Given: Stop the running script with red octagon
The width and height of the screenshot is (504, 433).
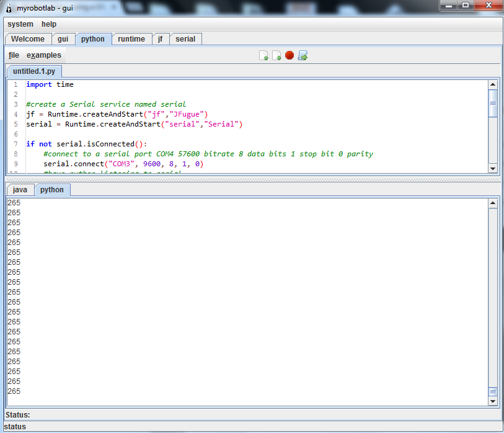Looking at the screenshot, I should click(x=290, y=55).
